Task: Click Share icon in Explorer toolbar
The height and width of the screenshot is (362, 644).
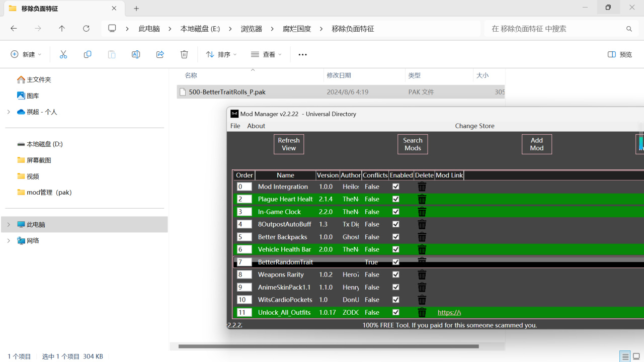Action: tap(160, 54)
